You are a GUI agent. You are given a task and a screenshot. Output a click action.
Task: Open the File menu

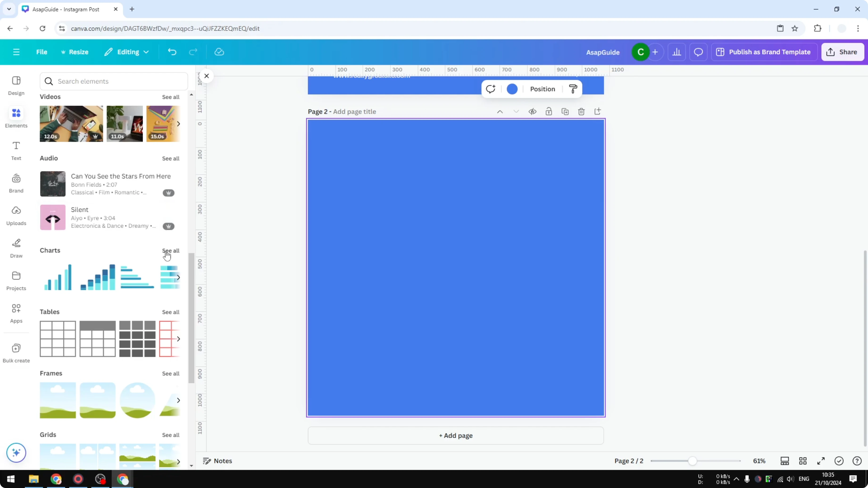(x=42, y=52)
